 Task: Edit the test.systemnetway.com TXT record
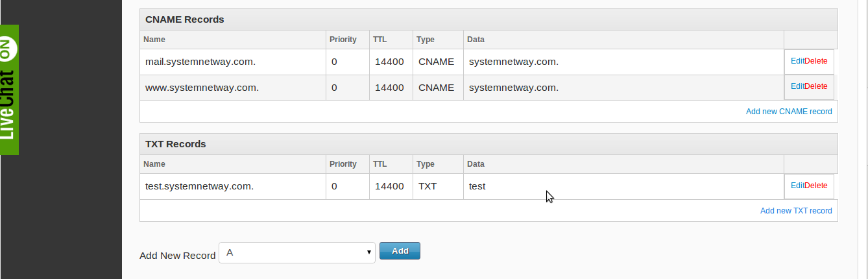[797, 186]
